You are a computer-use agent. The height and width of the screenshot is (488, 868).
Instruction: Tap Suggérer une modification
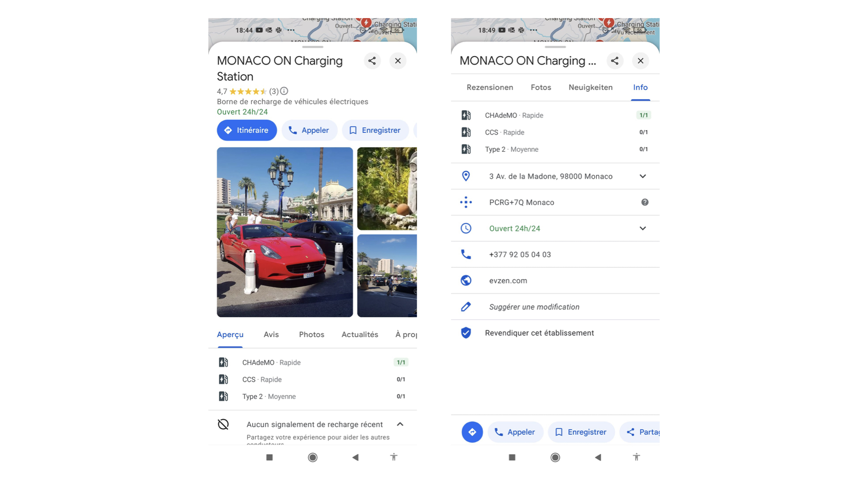pos(534,307)
